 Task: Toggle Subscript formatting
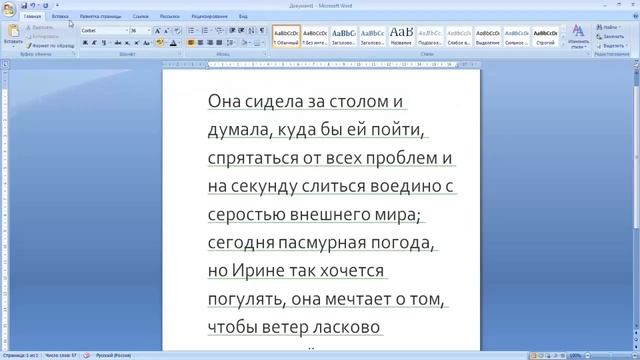coord(127,43)
